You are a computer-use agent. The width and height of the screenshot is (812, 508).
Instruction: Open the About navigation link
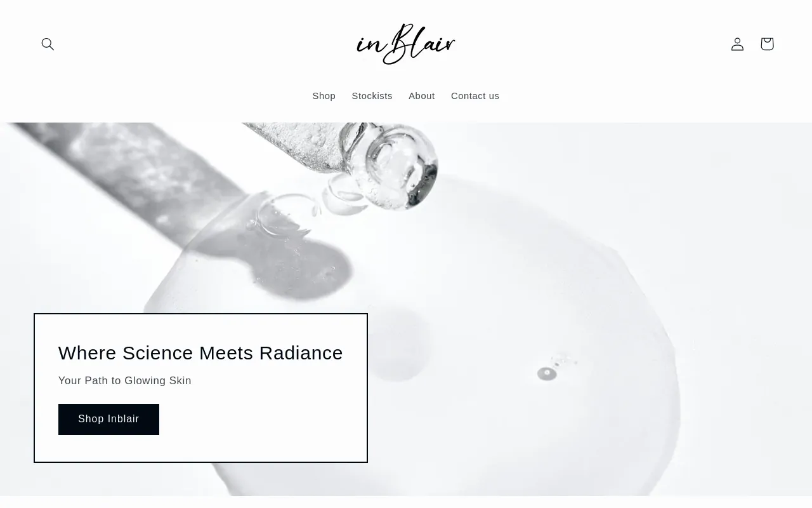pos(421,96)
